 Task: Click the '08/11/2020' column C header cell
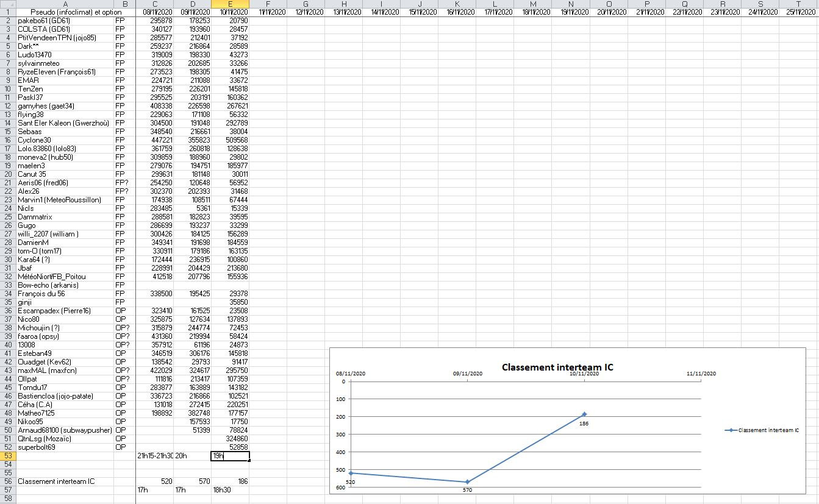pos(154,12)
